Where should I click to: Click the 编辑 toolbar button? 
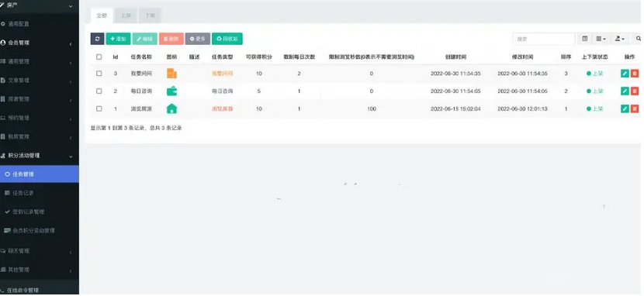[x=144, y=39]
